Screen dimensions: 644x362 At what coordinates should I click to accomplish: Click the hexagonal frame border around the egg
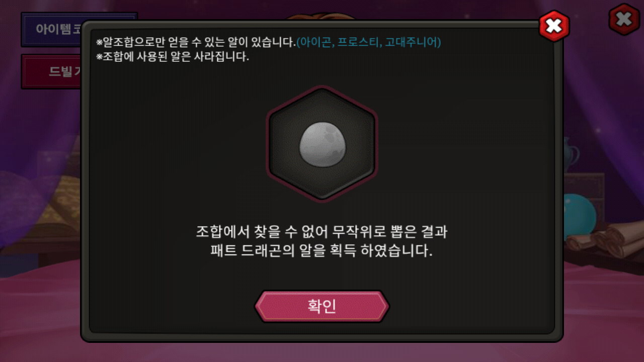(x=322, y=144)
